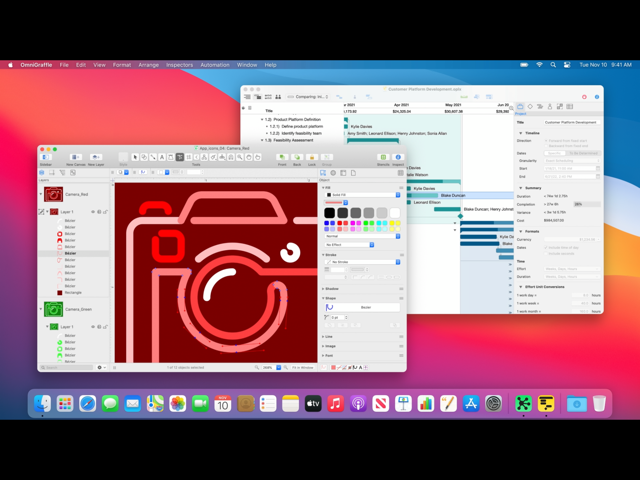
Task: Click the Title field in OmniPlan inspector
Action: tap(572, 122)
